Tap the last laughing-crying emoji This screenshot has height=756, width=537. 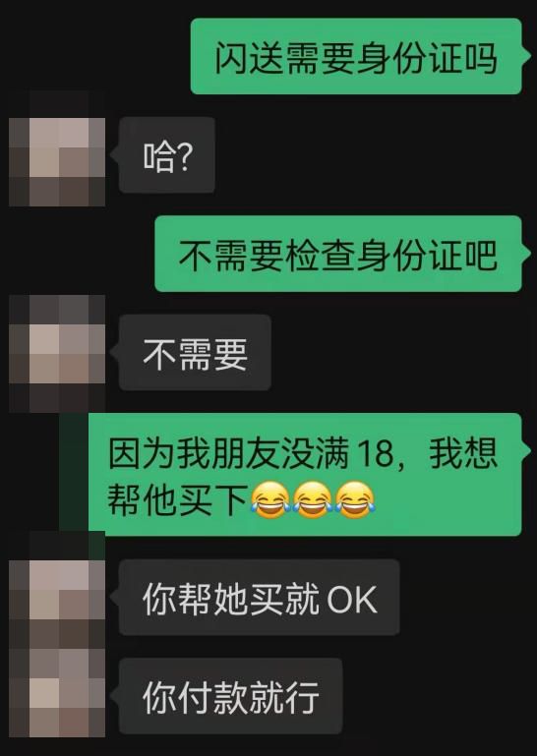tap(355, 500)
